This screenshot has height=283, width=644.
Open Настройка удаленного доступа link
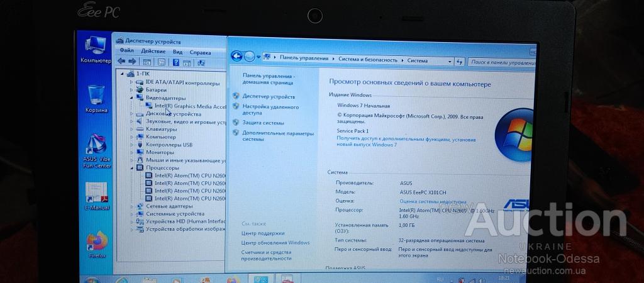270,109
